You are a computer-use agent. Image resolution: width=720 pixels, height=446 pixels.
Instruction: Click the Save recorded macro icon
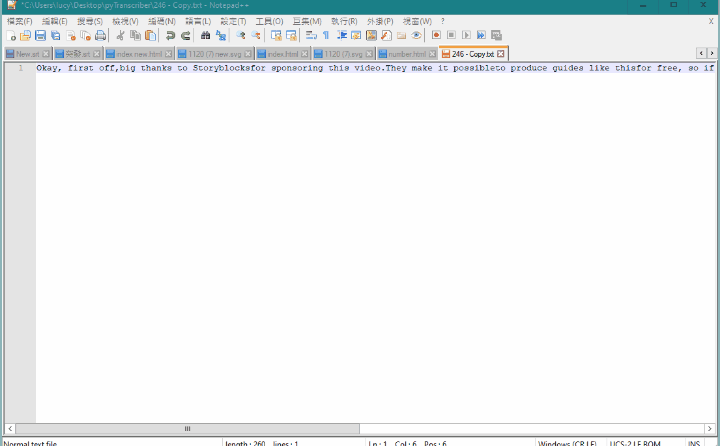(x=496, y=35)
